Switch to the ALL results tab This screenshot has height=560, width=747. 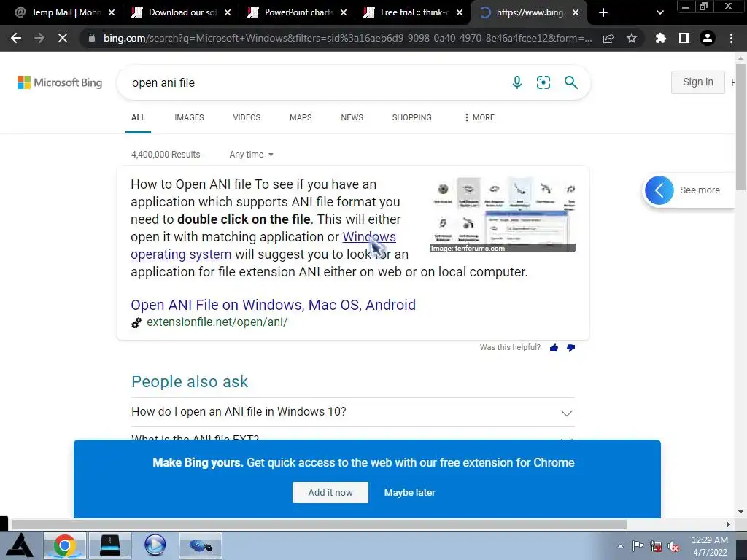pyautogui.click(x=138, y=117)
